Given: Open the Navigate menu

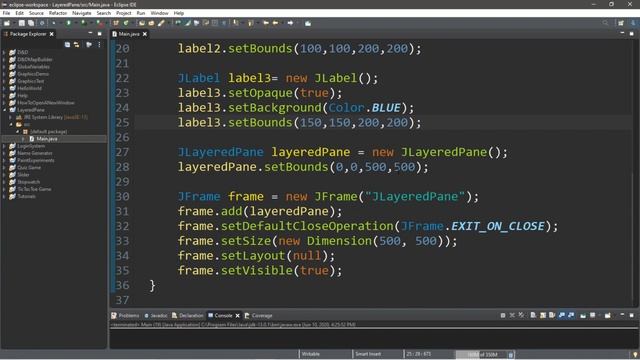Looking at the screenshot, I should (x=82, y=13).
